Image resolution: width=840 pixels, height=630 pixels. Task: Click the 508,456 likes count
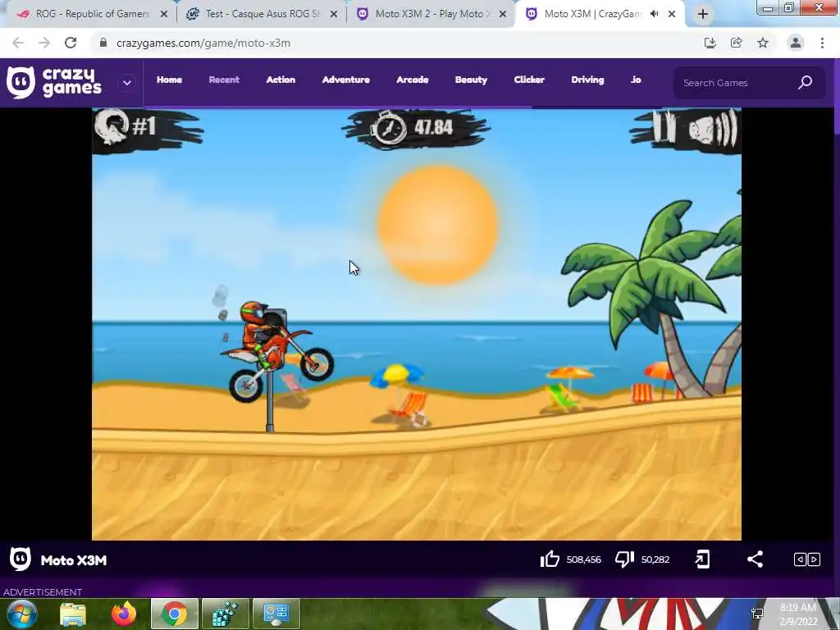click(583, 559)
